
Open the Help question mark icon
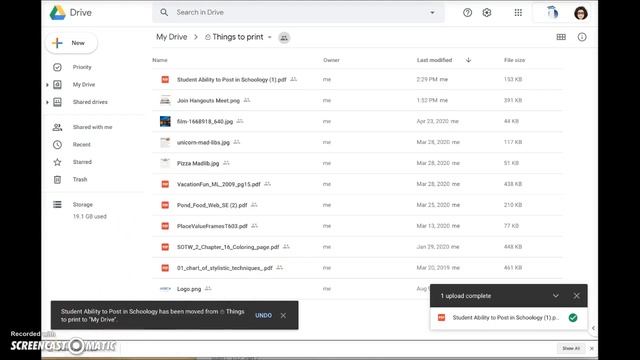pos(467,13)
